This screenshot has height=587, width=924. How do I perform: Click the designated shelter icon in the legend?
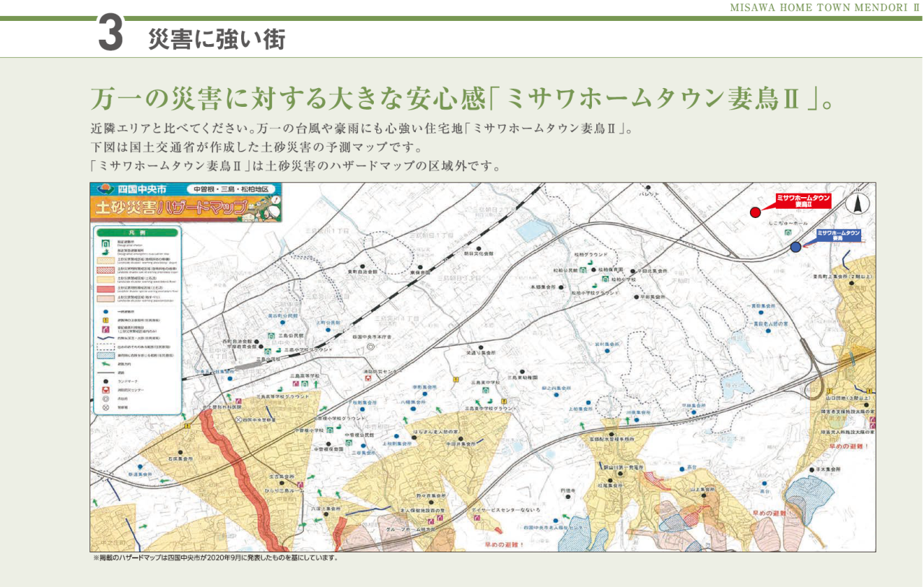106,244
